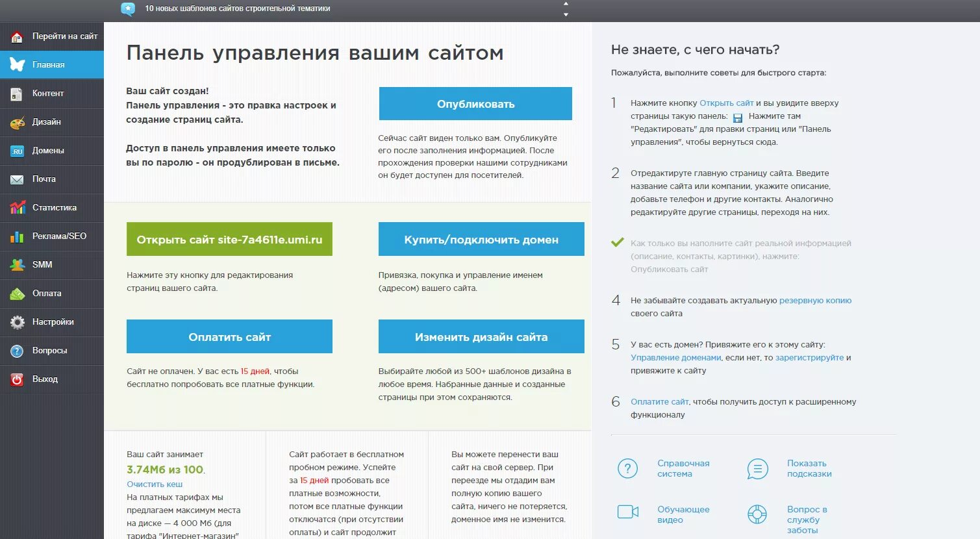Follow the Открыть сайт link in step 1
This screenshot has width=980, height=539.
point(726,103)
